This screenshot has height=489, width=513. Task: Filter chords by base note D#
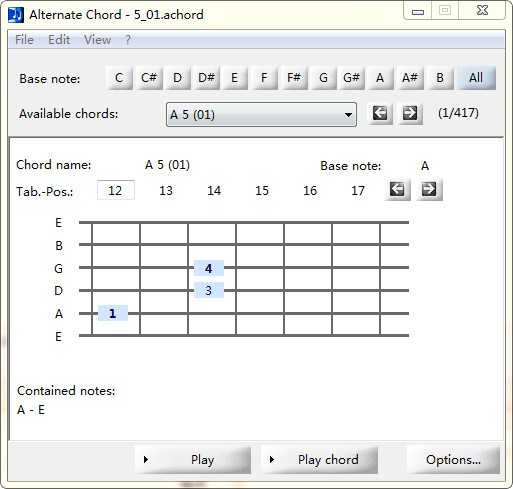pyautogui.click(x=206, y=78)
